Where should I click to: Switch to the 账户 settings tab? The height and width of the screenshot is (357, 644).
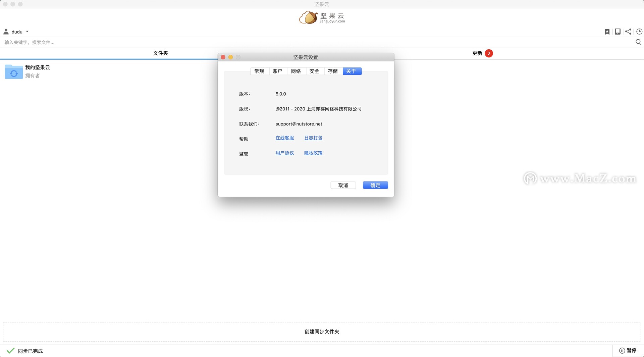tap(278, 71)
